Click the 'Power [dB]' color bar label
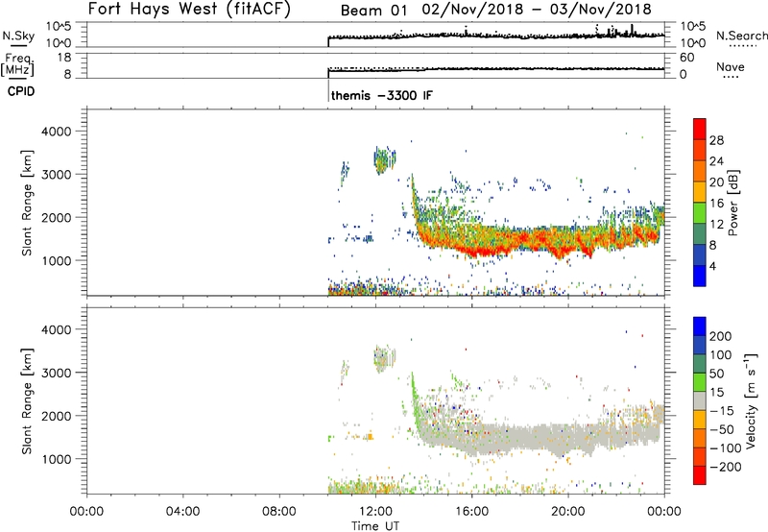768x532 pixels. (x=732, y=204)
